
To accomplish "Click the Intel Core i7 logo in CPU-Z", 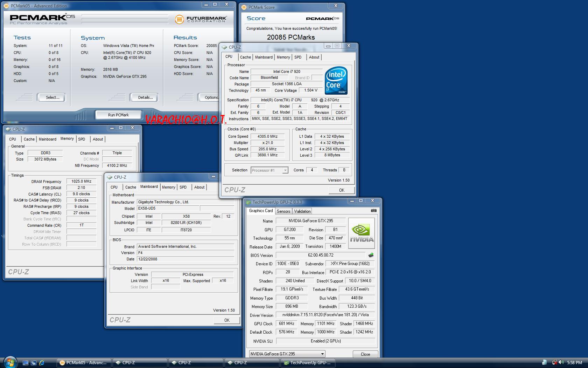I will (x=336, y=81).
